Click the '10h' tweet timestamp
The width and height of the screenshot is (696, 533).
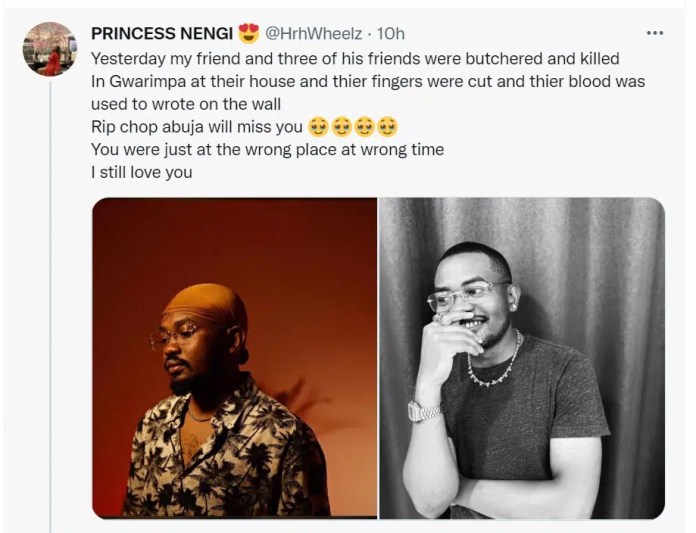click(x=389, y=35)
